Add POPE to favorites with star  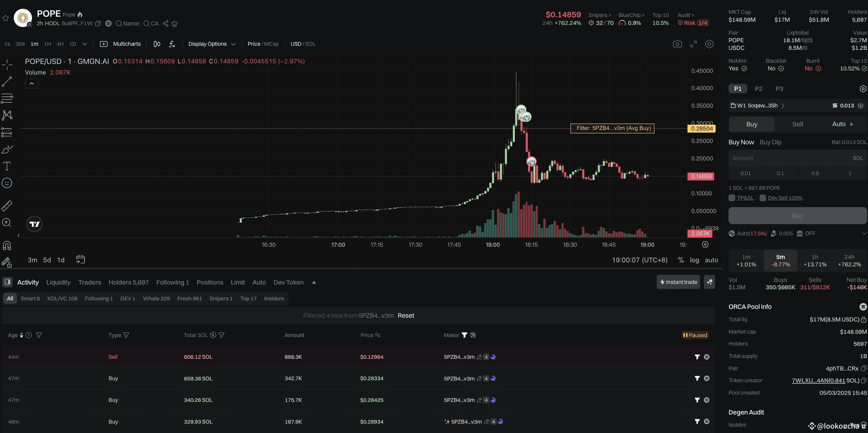tap(6, 18)
